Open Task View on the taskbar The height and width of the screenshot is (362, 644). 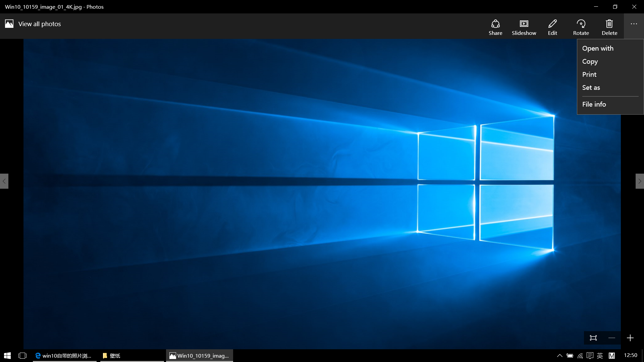(x=22, y=356)
